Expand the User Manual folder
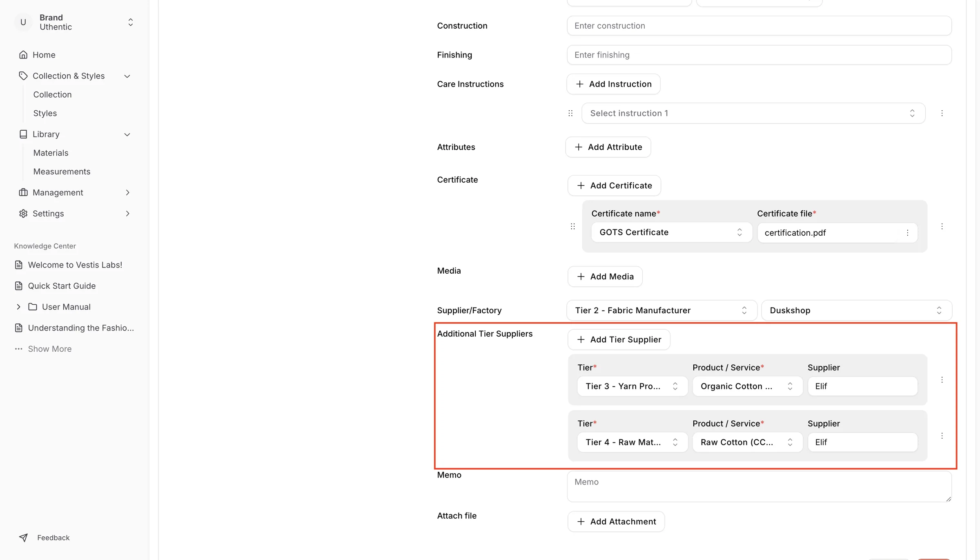Image resolution: width=980 pixels, height=560 pixels. 19,307
